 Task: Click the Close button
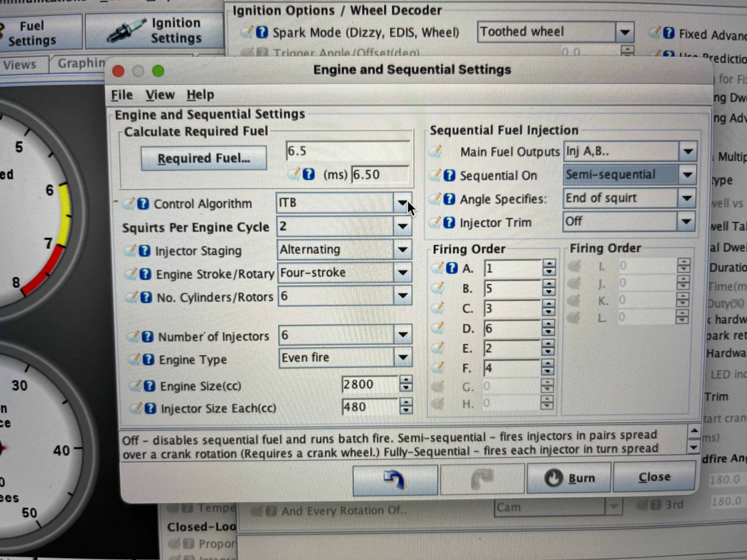[x=654, y=477]
